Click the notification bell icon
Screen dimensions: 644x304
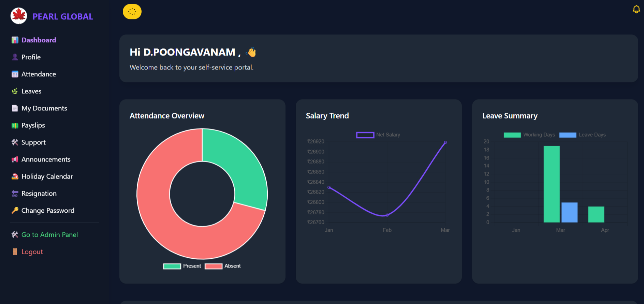[636, 10]
